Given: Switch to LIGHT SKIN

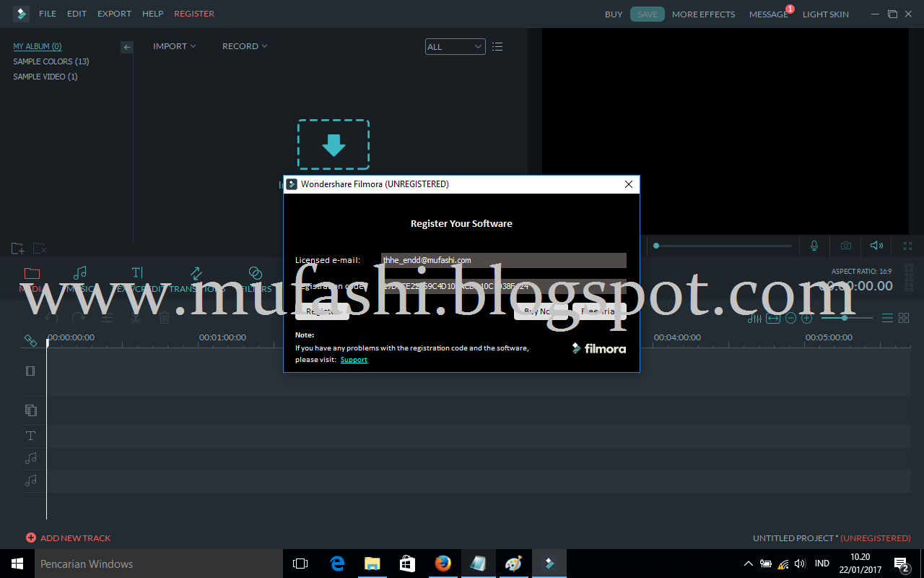Looking at the screenshot, I should 826,14.
